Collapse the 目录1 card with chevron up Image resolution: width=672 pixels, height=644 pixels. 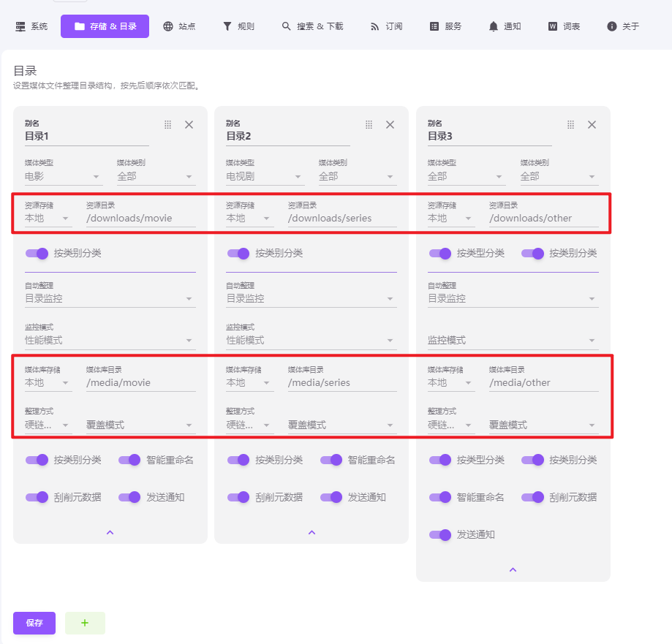point(110,532)
